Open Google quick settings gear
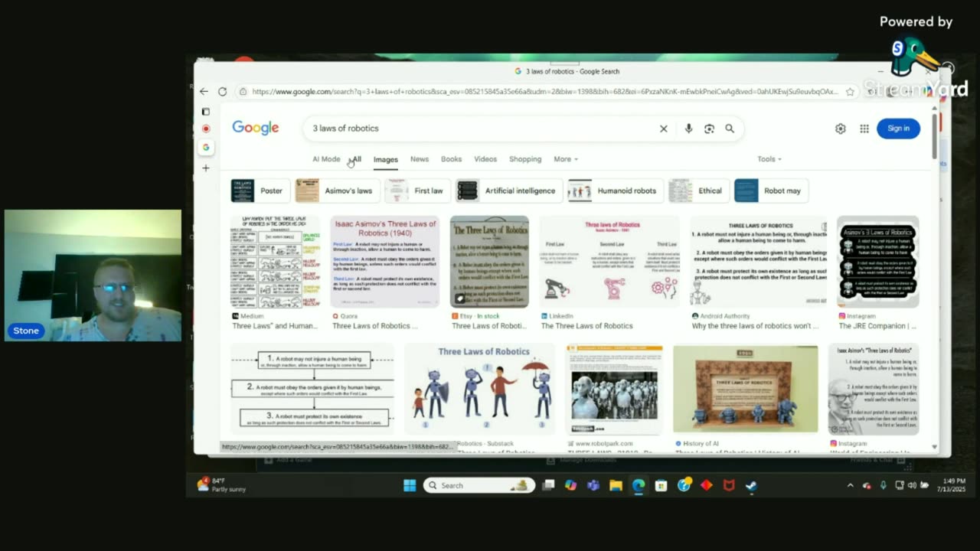Viewport: 980px width, 551px height. pos(840,129)
